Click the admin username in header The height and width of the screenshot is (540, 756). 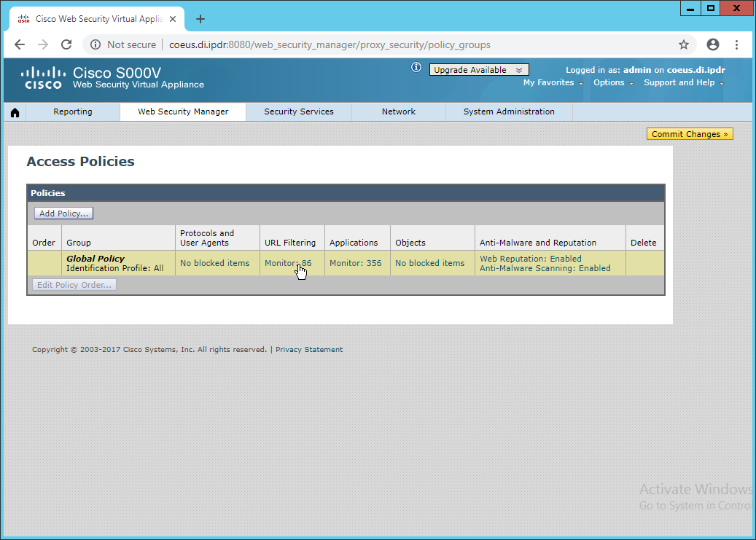(637, 70)
